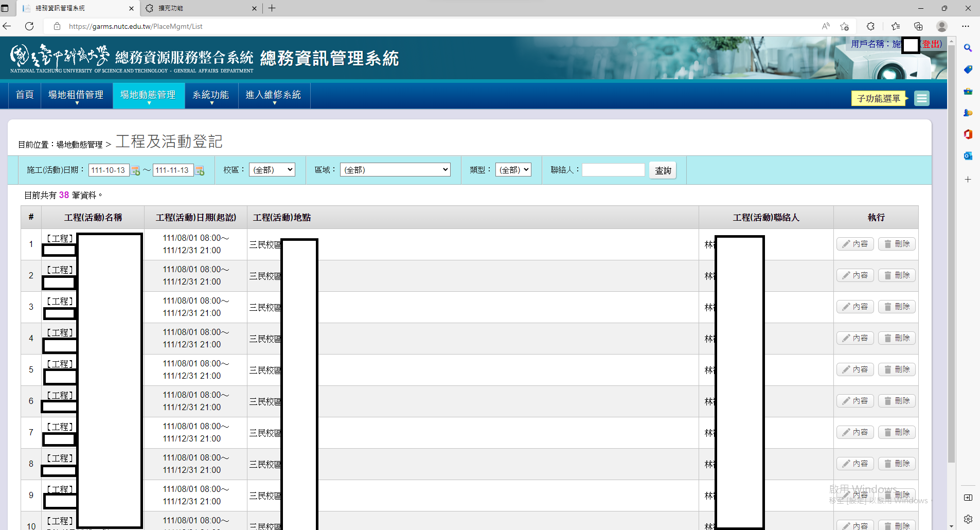Click the 子功能選單 yellow label
Viewport: 980px width, 530px height.
pyautogui.click(x=879, y=98)
